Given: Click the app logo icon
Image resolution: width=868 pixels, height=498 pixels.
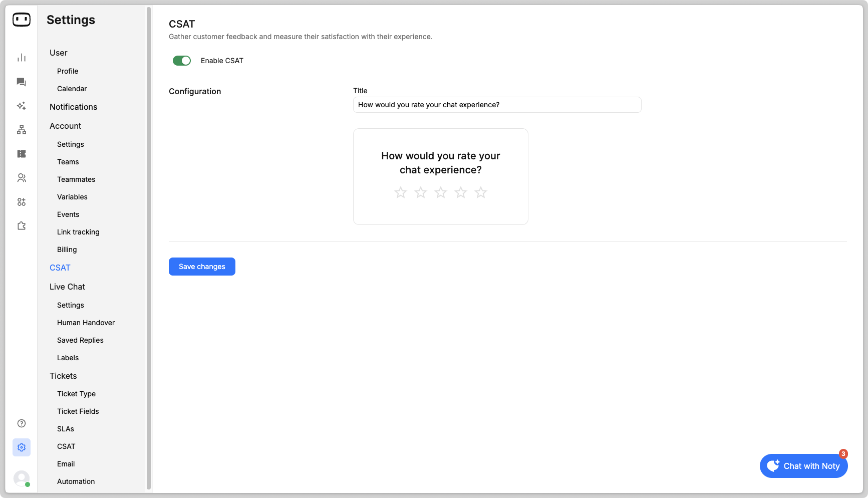Looking at the screenshot, I should click(22, 20).
